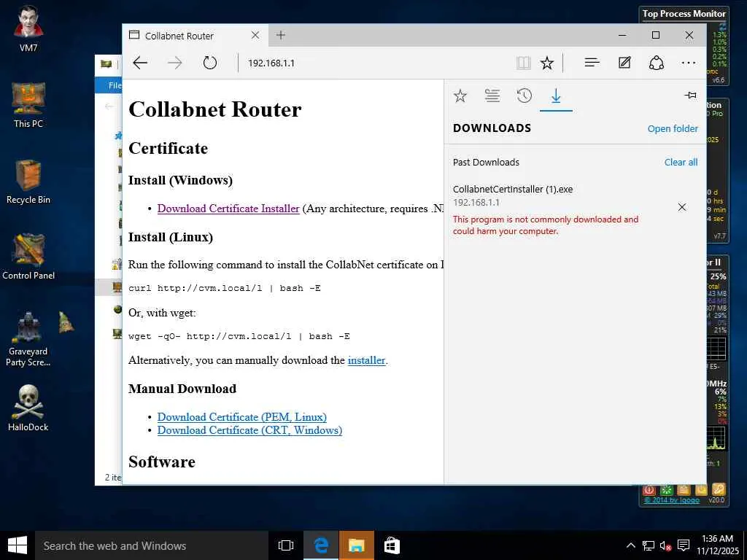747x560 pixels.
Task: Click the network icon in system tray
Action: tap(648, 545)
